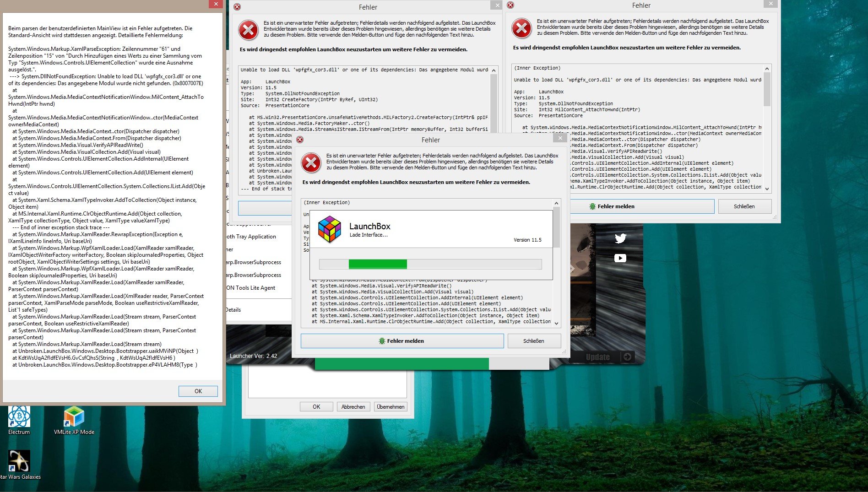Click the 'Launcher Ver: 2.42' label
This screenshot has height=492, width=868.
point(253,356)
